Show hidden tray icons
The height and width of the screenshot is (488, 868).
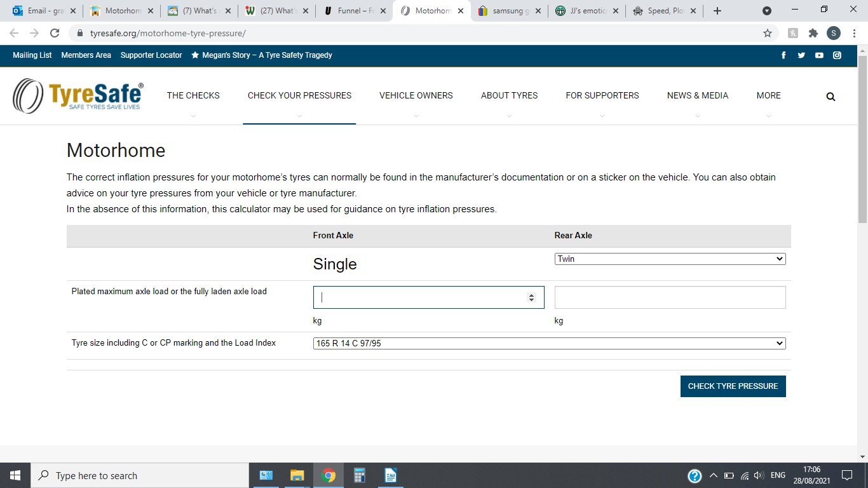coord(713,475)
